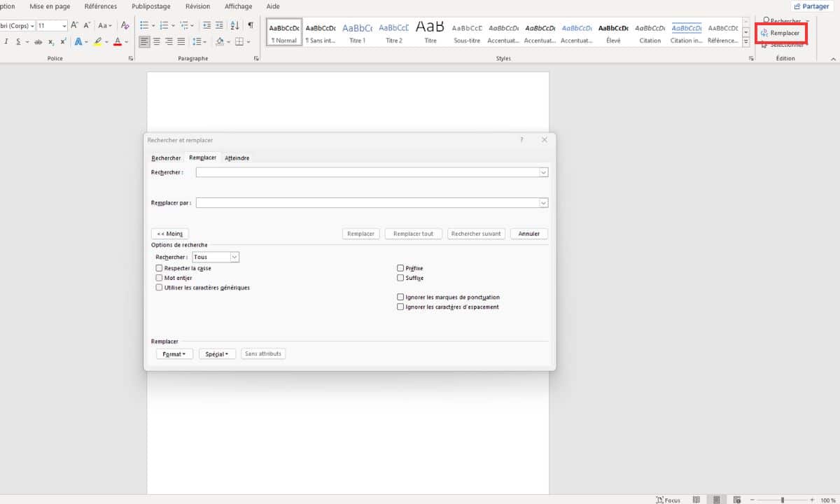Open the Publipostage tab
840x504 pixels.
[x=152, y=6]
